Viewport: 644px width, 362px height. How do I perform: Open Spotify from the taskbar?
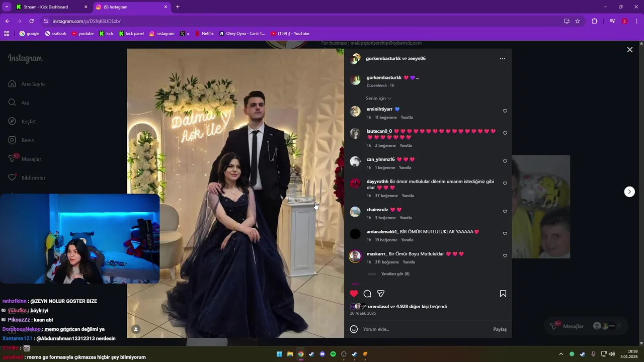tap(333, 354)
